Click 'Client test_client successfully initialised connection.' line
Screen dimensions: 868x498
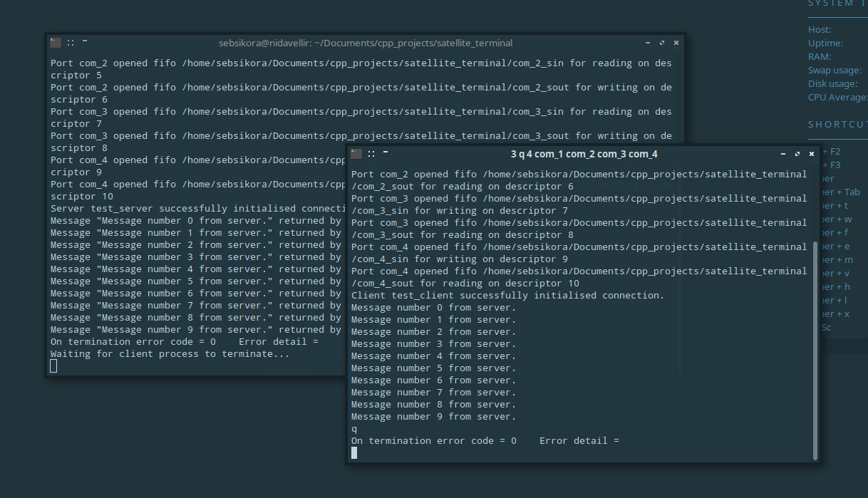tap(507, 295)
